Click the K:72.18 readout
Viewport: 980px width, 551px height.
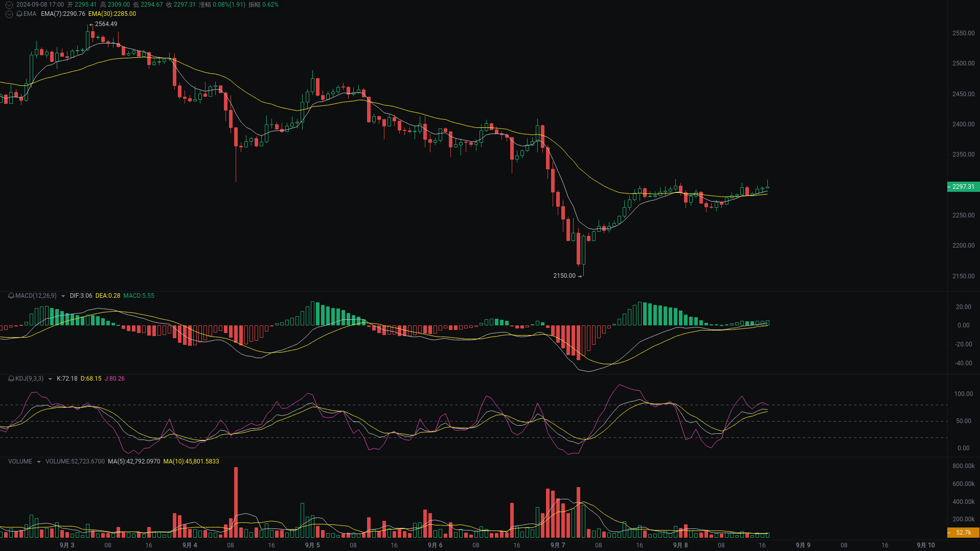click(x=67, y=379)
